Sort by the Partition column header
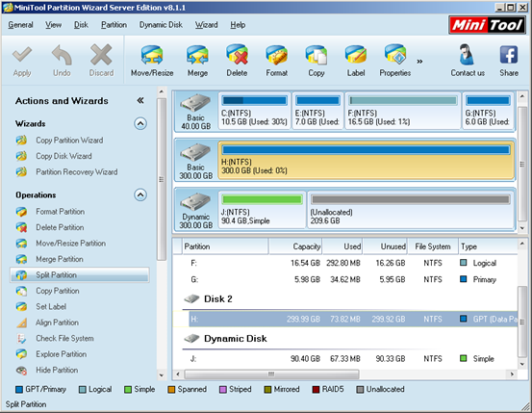 (x=225, y=246)
